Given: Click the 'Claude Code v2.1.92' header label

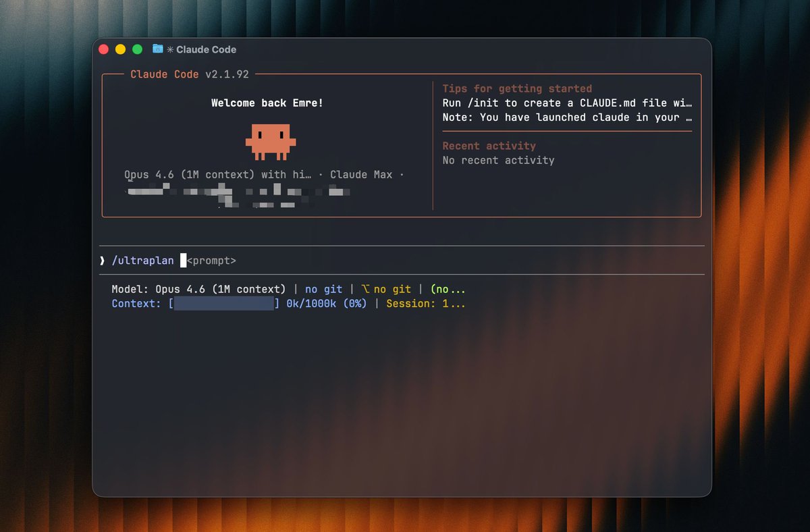Looking at the screenshot, I should click(x=190, y=74).
